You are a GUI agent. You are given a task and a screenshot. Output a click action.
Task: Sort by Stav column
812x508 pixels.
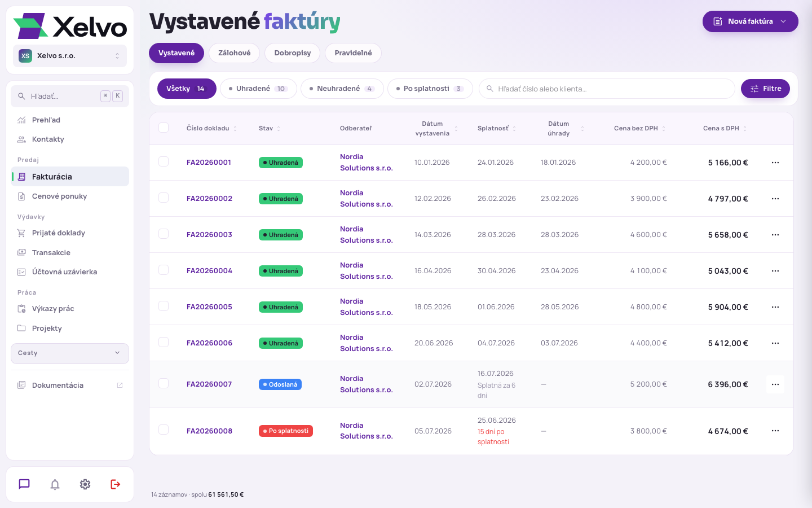click(x=270, y=129)
